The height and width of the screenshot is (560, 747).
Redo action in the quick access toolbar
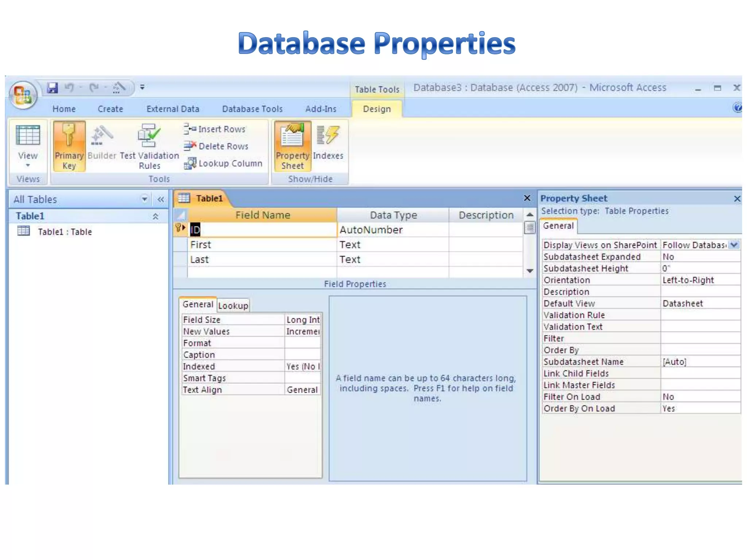click(x=94, y=87)
